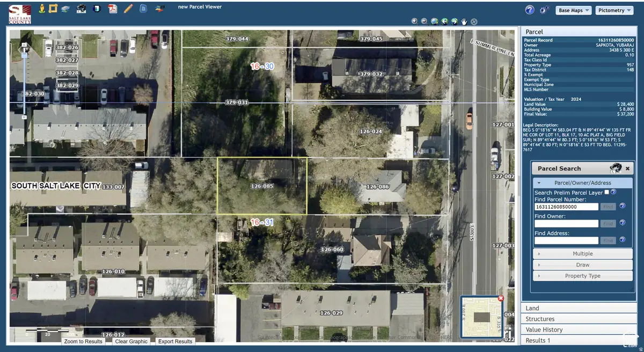Select the pencil drawing tool
The image size is (644, 352).
pyautogui.click(x=128, y=8)
